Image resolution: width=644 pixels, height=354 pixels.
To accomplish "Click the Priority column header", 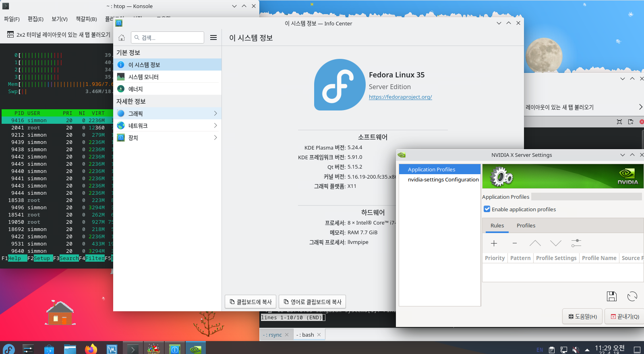I will click(x=495, y=258).
